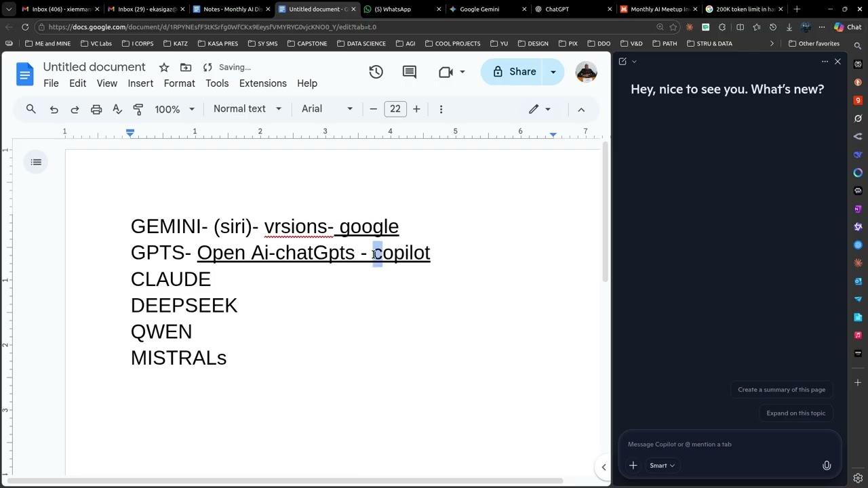
Task: Search the menus magnifier icon
Action: point(31,109)
